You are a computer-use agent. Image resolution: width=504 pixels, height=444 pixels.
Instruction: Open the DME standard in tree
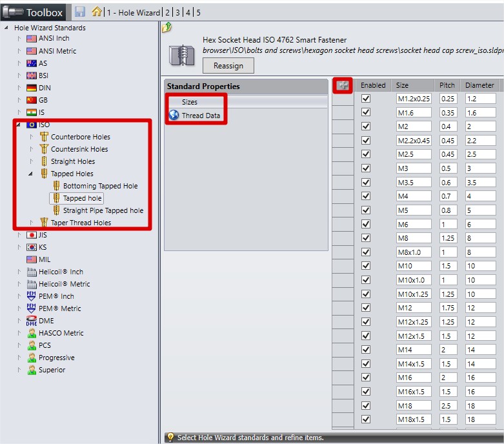[46, 321]
